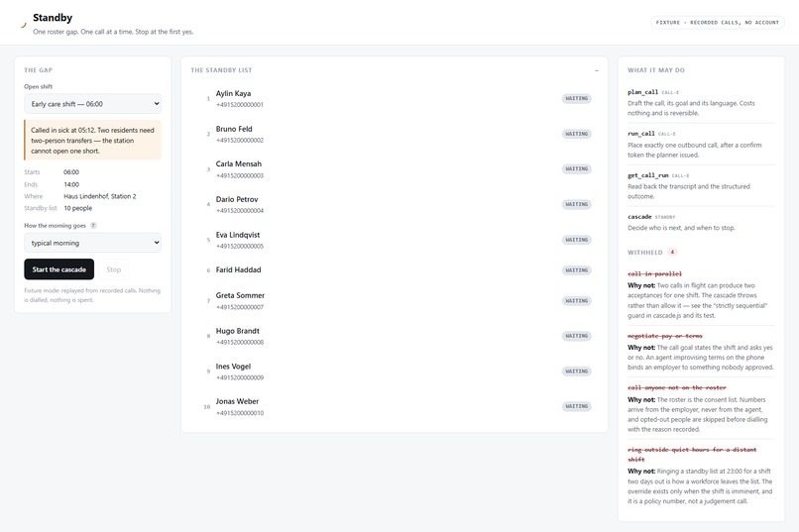Image resolution: width=799 pixels, height=532 pixels.
Task: Click the get_call_run capability name
Action: pyautogui.click(x=647, y=175)
